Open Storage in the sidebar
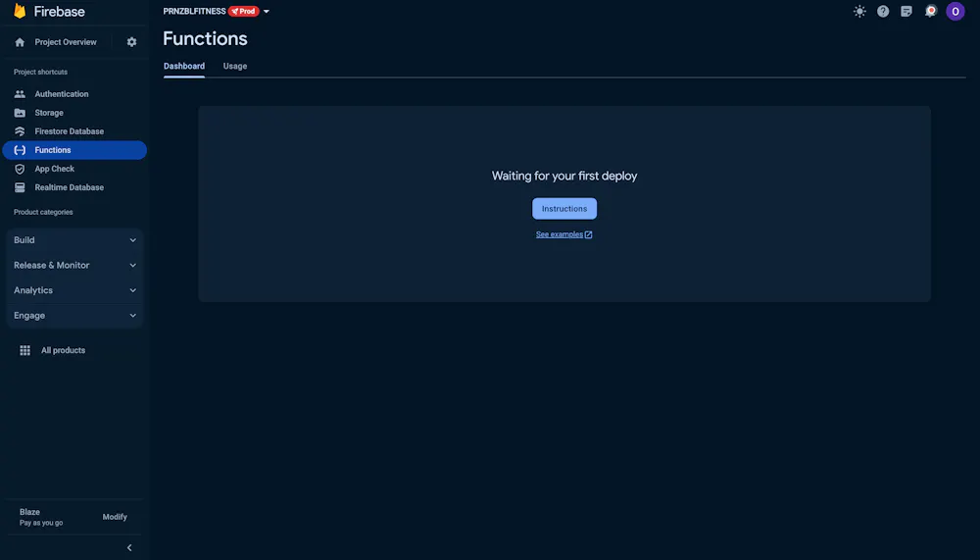The image size is (980, 560). (74, 113)
